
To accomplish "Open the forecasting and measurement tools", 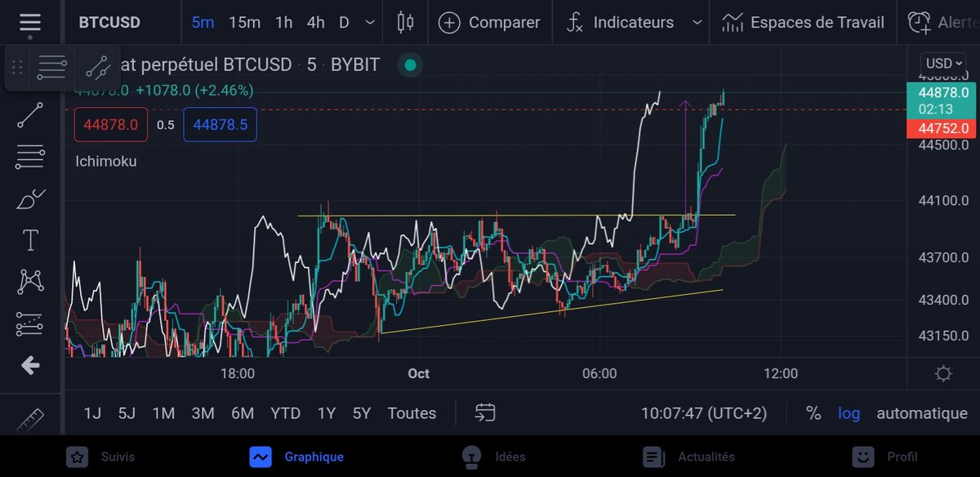I will 30,324.
